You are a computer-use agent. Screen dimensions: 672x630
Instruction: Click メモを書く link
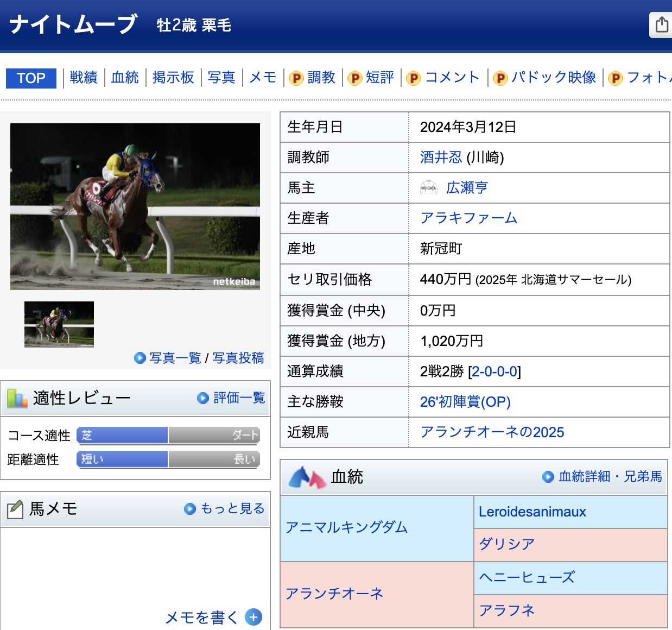tap(201, 618)
